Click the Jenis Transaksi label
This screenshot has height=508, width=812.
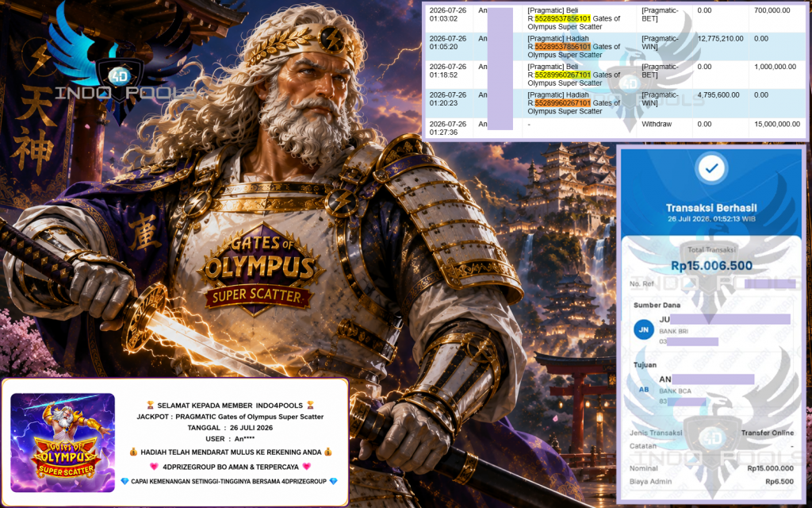click(x=656, y=433)
